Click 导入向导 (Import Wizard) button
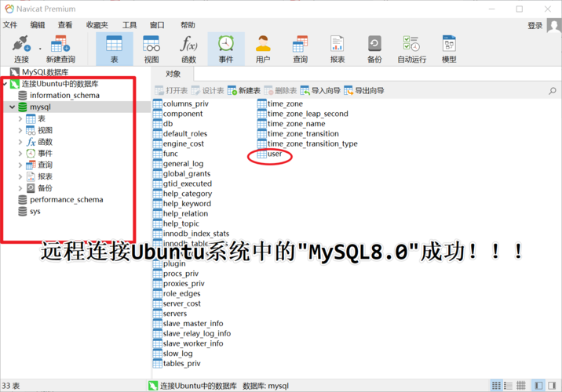 (x=320, y=91)
